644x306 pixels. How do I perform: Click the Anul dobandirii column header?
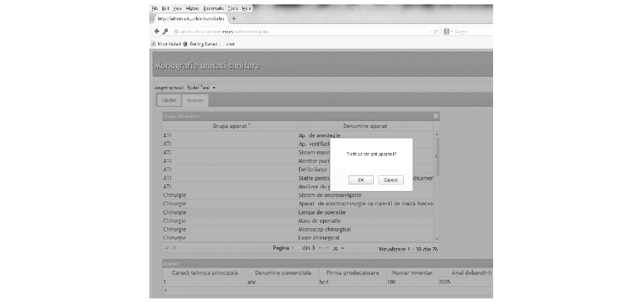465,273
